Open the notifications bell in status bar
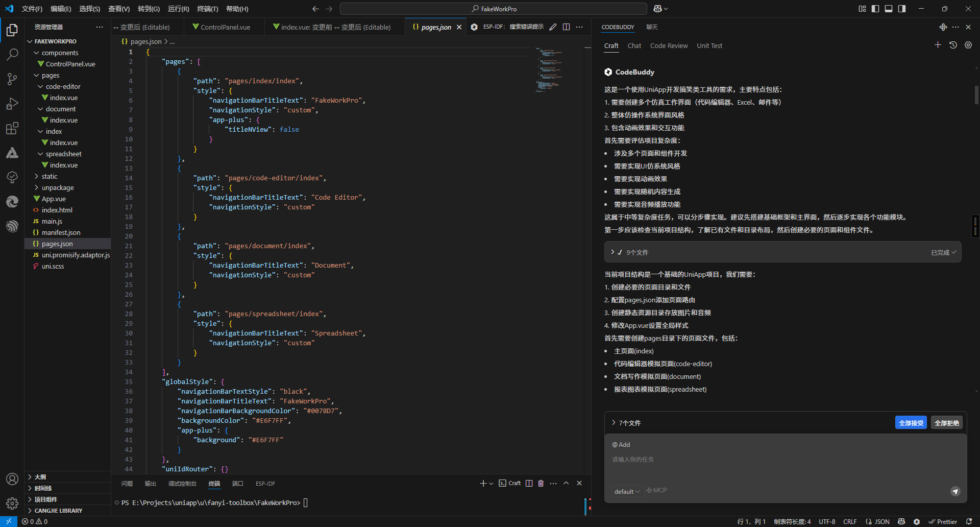980x527 pixels. (x=969, y=521)
